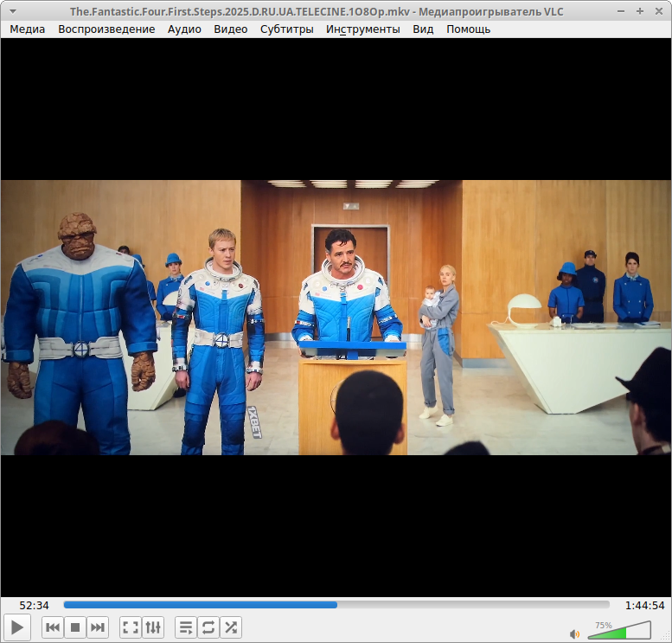Toggle remaining time on 1:44:54 label
This screenshot has height=643, width=672.
644,605
